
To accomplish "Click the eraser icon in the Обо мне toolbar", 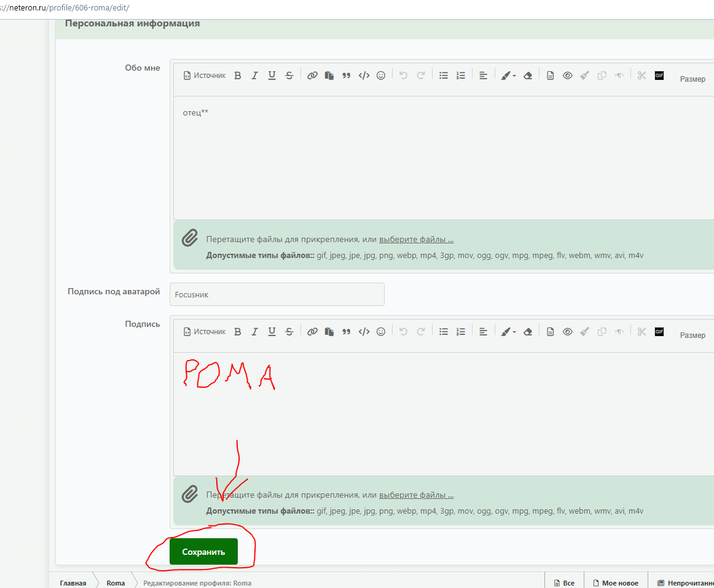I will 528,76.
